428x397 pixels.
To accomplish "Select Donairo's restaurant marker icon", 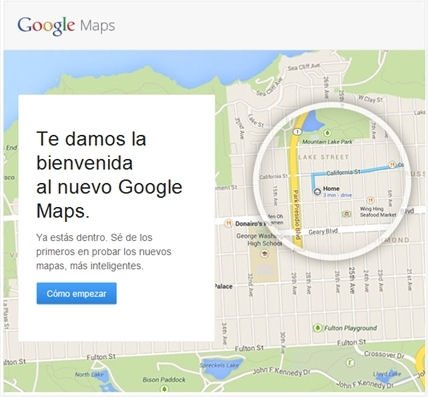I will 229,223.
